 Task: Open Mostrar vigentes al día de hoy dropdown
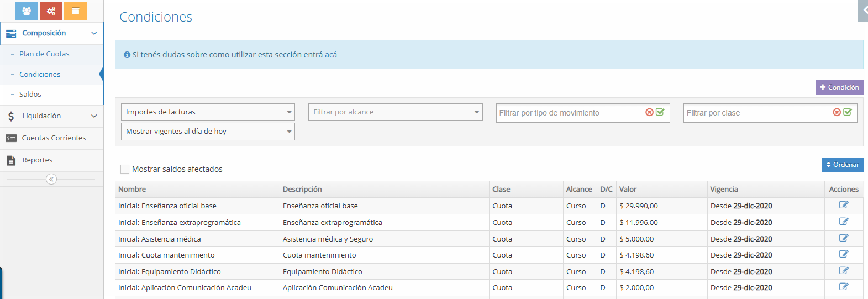[x=208, y=132]
